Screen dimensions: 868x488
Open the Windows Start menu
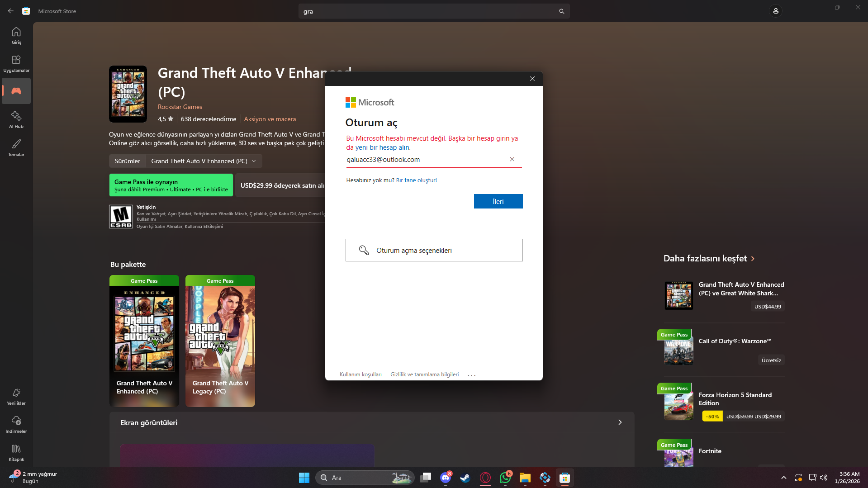pyautogui.click(x=304, y=478)
